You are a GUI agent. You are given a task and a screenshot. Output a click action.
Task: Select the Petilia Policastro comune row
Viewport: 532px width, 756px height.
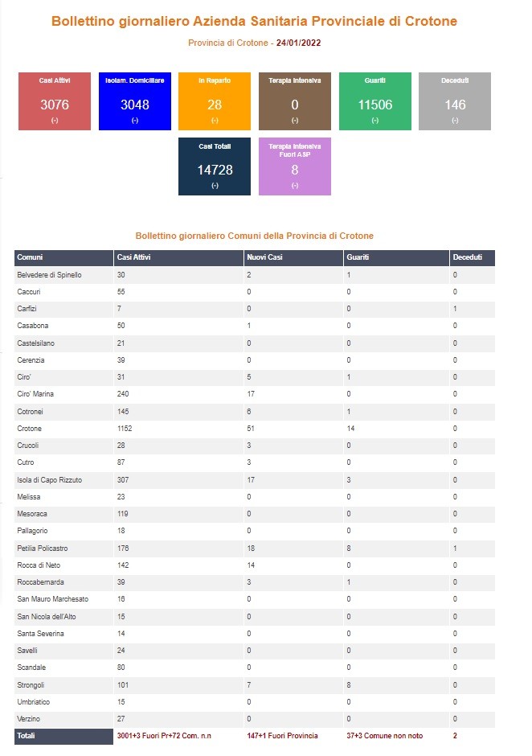point(255,549)
